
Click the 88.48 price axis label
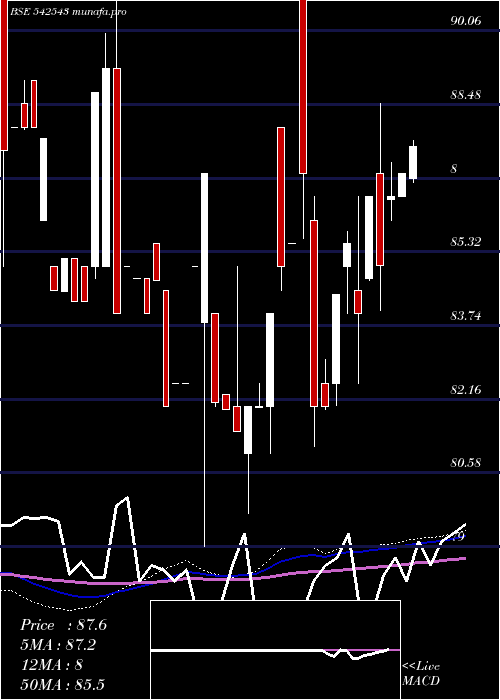coord(466,95)
